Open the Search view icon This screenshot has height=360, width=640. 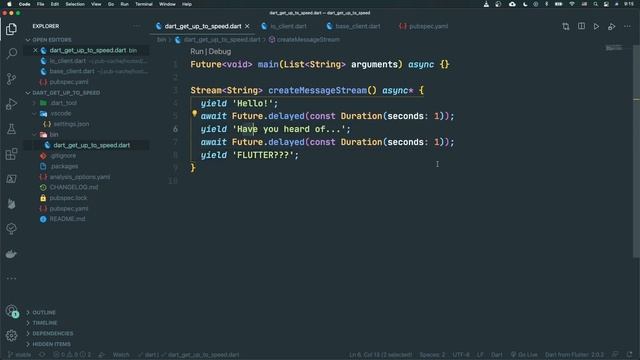pos(11,53)
